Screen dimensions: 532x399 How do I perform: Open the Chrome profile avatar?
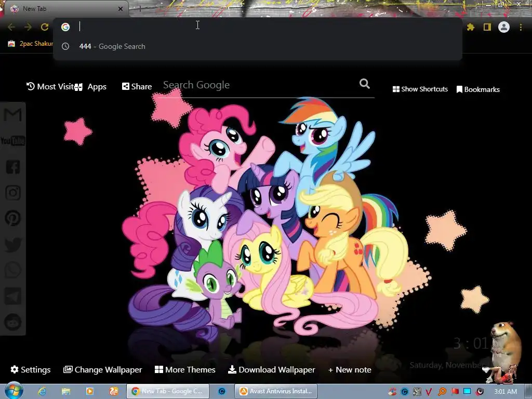coord(504,27)
